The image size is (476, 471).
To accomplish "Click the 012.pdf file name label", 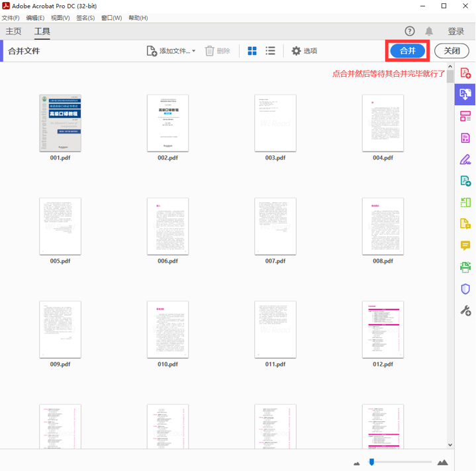I will [383, 364].
